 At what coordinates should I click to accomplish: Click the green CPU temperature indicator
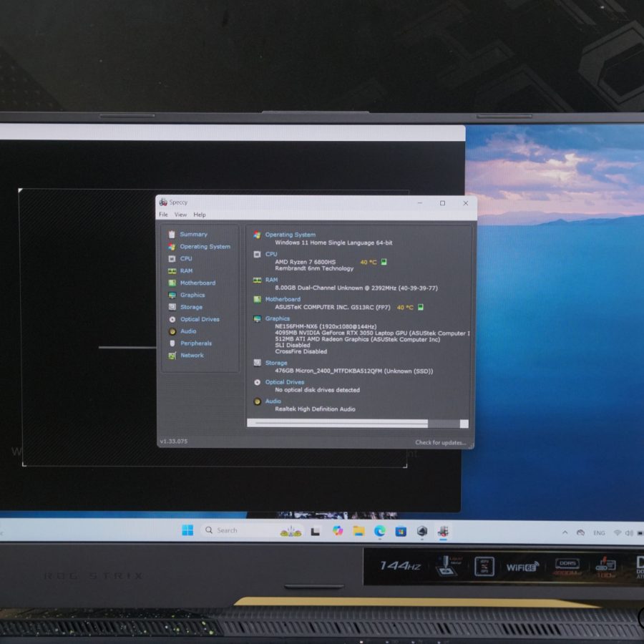[x=384, y=262]
